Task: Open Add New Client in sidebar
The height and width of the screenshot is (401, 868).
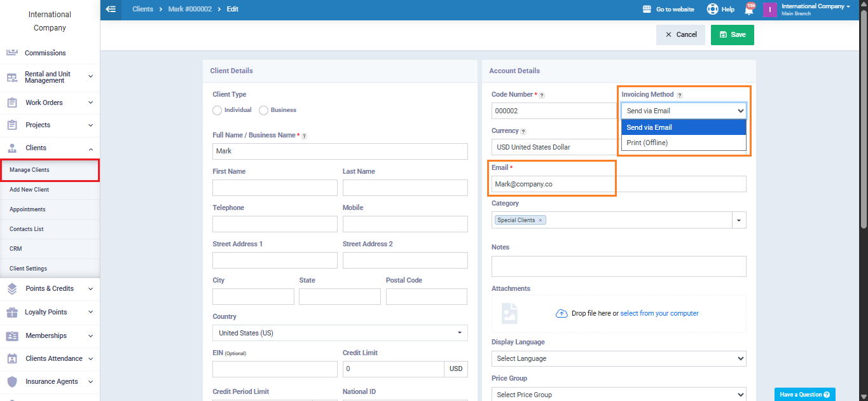Action: [x=29, y=190]
